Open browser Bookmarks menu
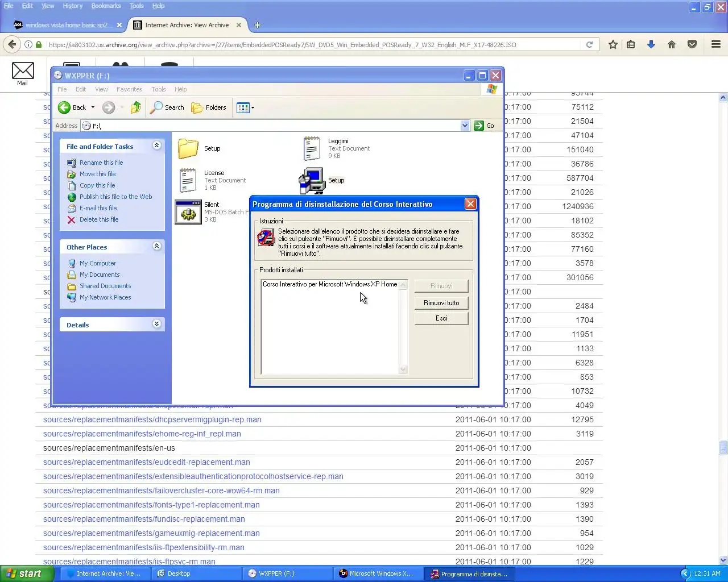This screenshot has height=582, width=728. click(x=106, y=6)
